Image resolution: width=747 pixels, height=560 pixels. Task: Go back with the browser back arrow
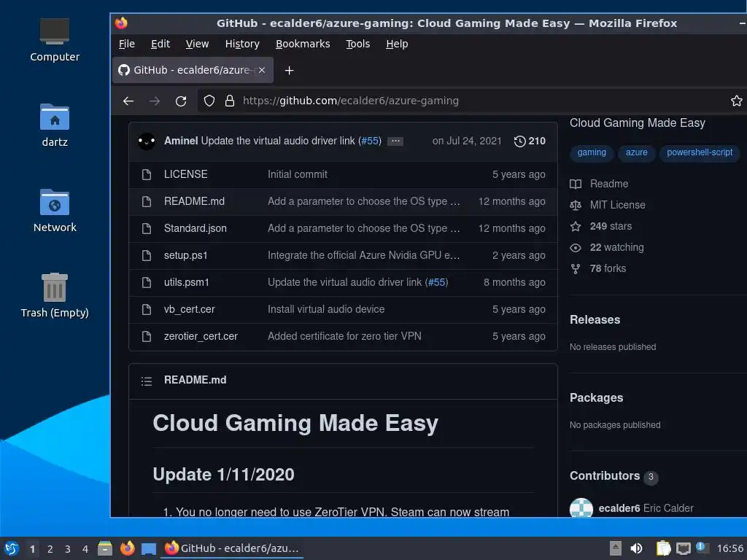[128, 101]
